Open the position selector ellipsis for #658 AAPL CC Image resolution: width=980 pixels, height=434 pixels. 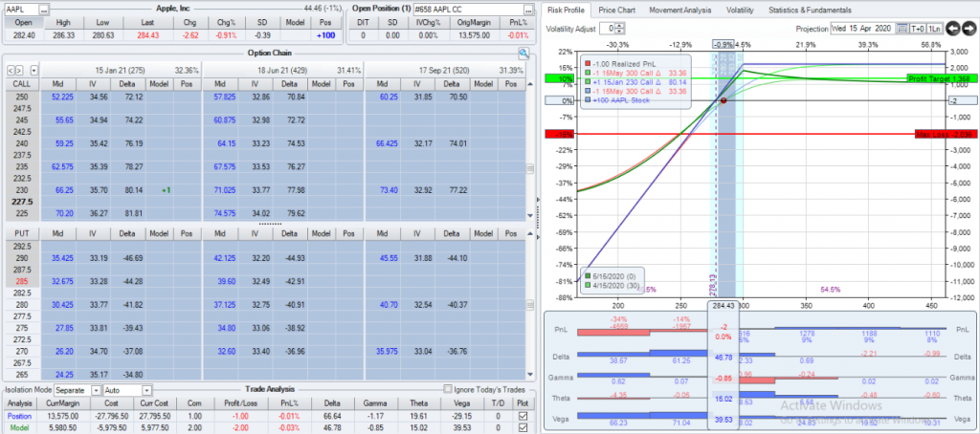tap(528, 10)
